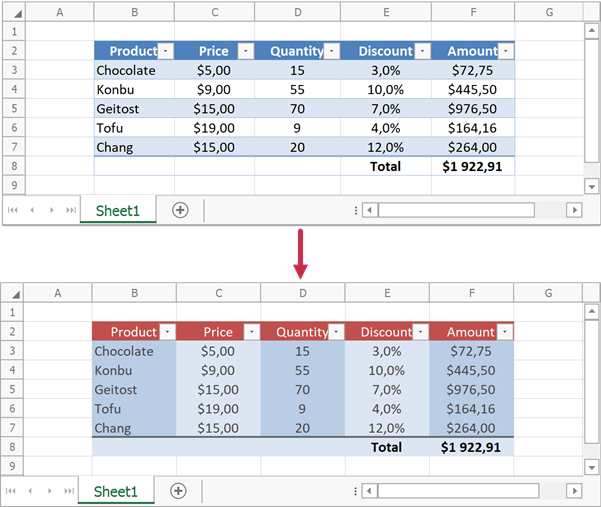
Task: Open Discount filter dropdown in blue table
Action: [422, 51]
